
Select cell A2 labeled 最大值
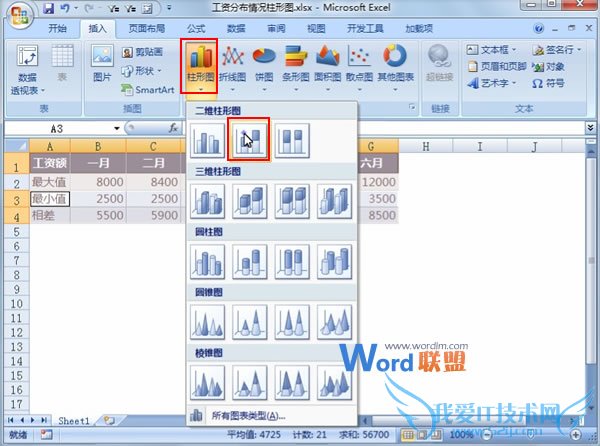coord(50,182)
